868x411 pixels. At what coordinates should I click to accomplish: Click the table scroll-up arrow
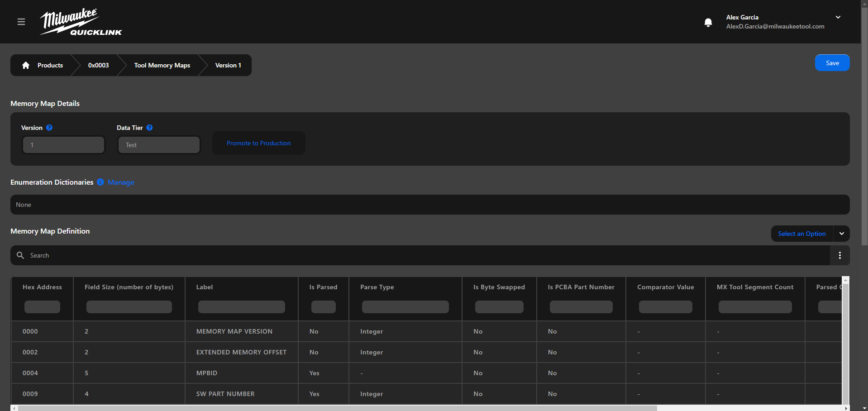845,280
